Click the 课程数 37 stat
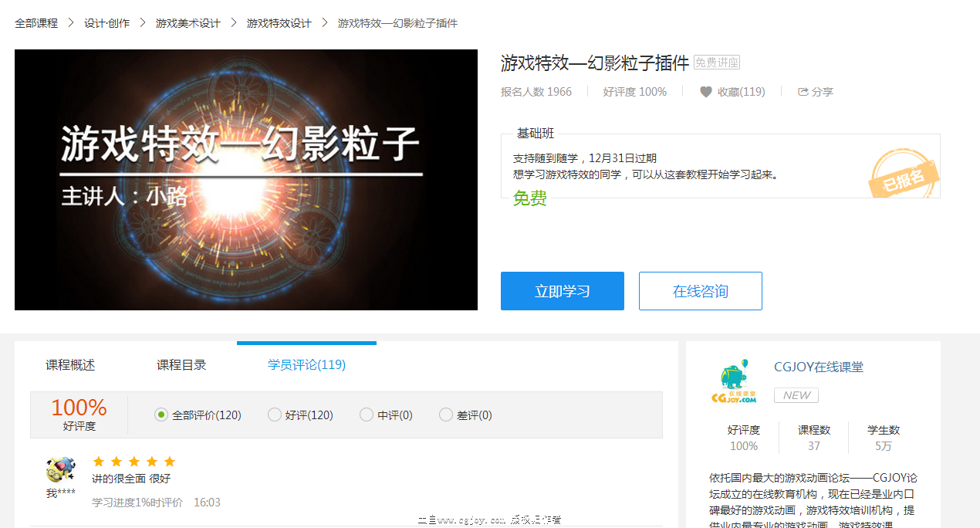Viewport: 980px width, 528px height. click(814, 438)
